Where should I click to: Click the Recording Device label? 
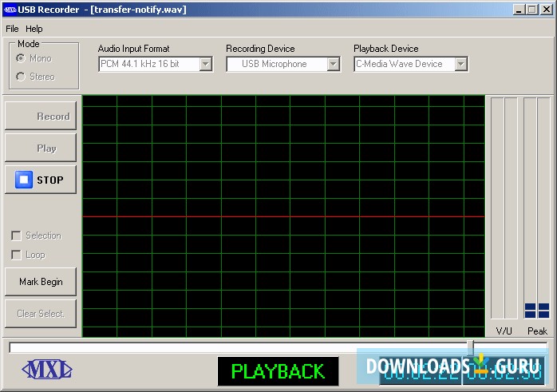click(x=260, y=49)
